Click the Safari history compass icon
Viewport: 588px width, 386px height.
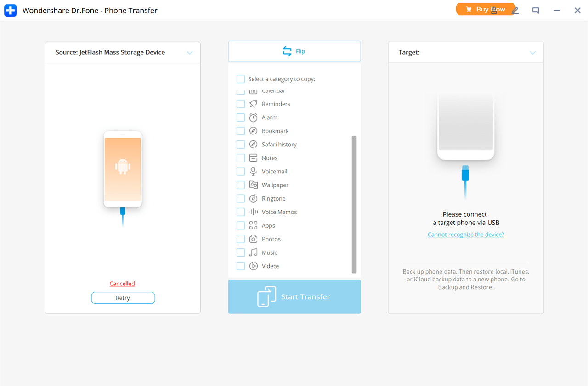pos(253,145)
